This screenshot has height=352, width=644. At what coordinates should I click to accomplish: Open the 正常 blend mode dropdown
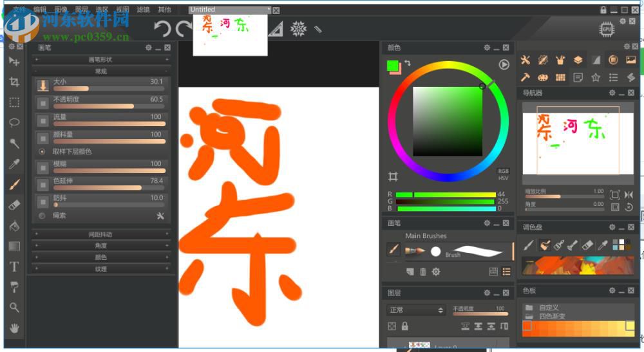point(417,310)
